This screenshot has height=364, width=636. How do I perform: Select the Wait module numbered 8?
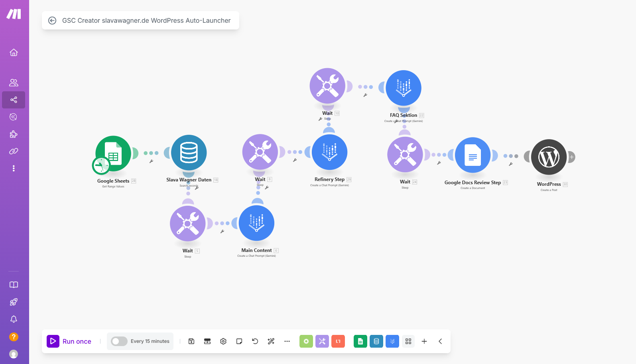[x=260, y=152]
